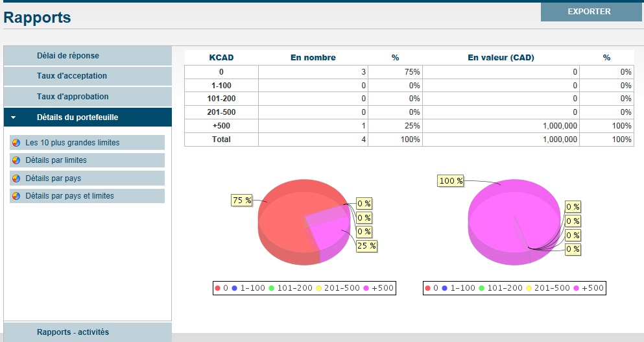Click yellow 201-500 legend marker under right chart
Screen dimensions: 644x342
pyautogui.click(x=529, y=288)
